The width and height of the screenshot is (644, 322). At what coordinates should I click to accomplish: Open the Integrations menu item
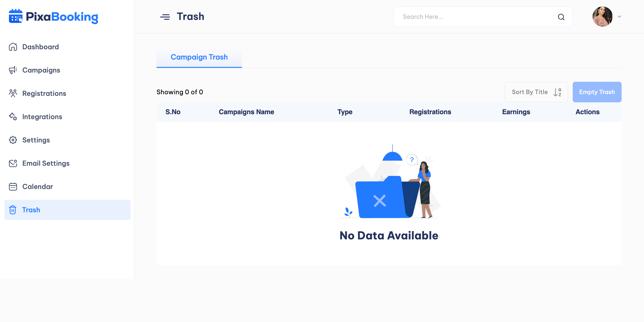(68, 117)
